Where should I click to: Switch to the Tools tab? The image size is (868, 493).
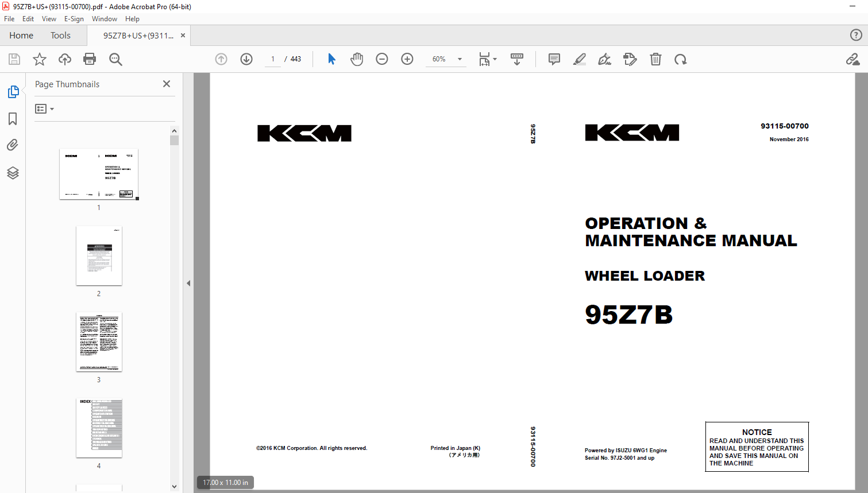[x=60, y=36]
